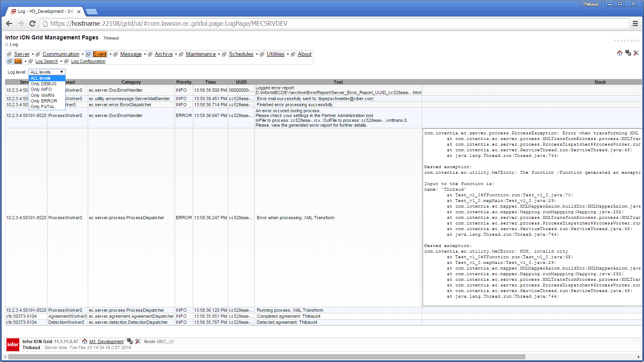Click the wrench and screwdriver tools icon at top right
The height and width of the screenshot is (362, 644).
pos(636,53)
